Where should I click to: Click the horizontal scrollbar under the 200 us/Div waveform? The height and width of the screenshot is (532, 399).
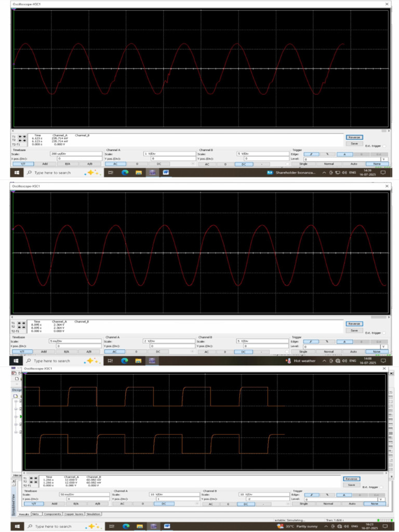[201, 130]
